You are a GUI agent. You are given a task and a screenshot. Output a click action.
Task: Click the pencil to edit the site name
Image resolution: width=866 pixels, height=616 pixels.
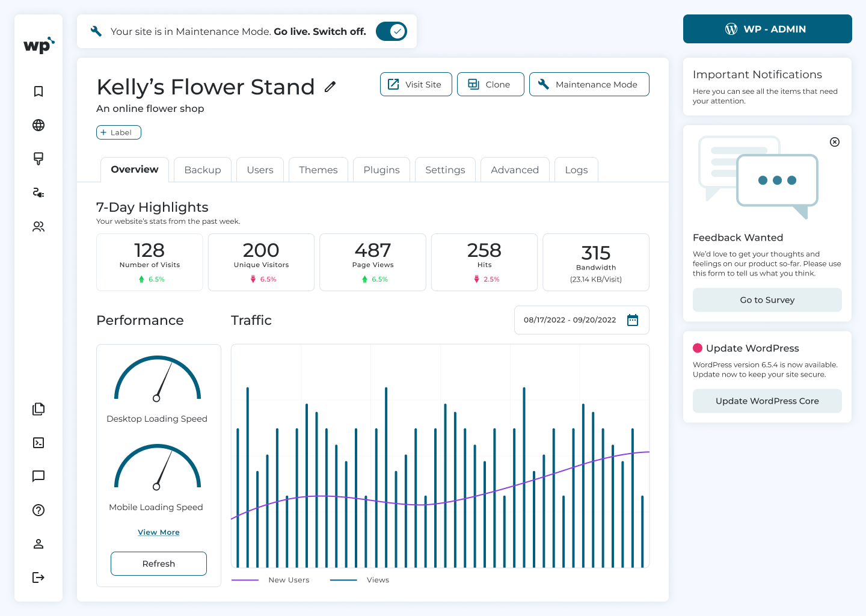click(x=330, y=87)
